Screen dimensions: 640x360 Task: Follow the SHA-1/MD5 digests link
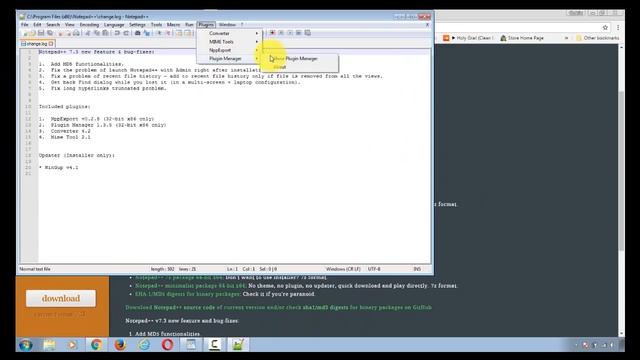[188, 294]
